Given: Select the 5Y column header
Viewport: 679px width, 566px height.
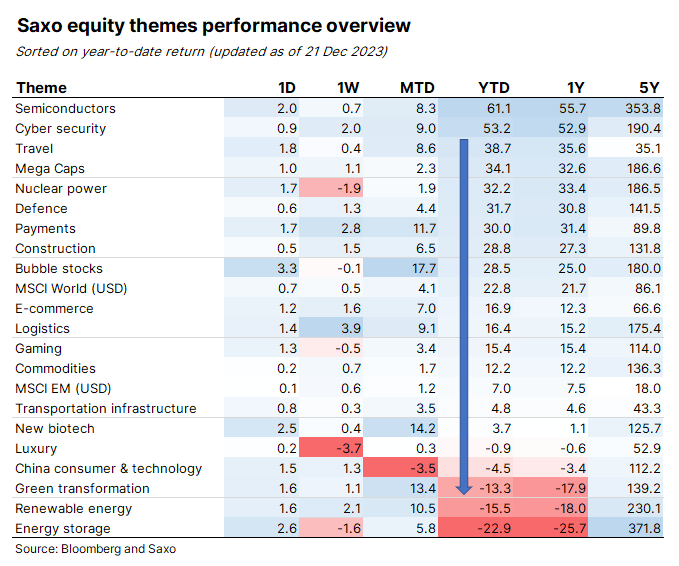Looking at the screenshot, I should (647, 87).
